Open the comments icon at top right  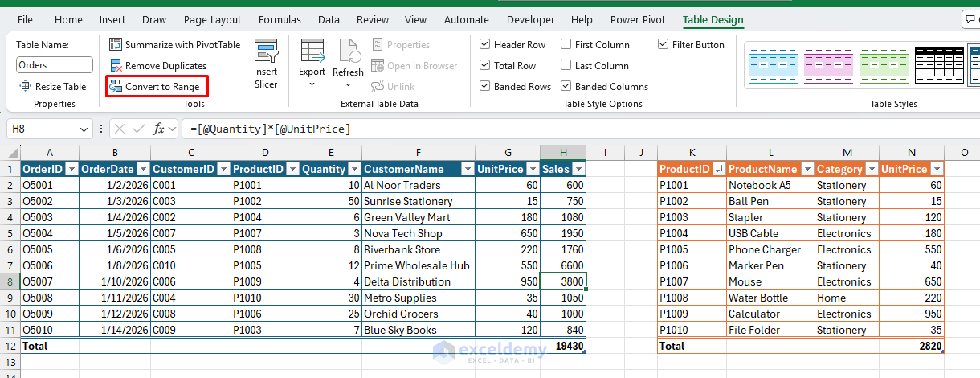click(970, 18)
